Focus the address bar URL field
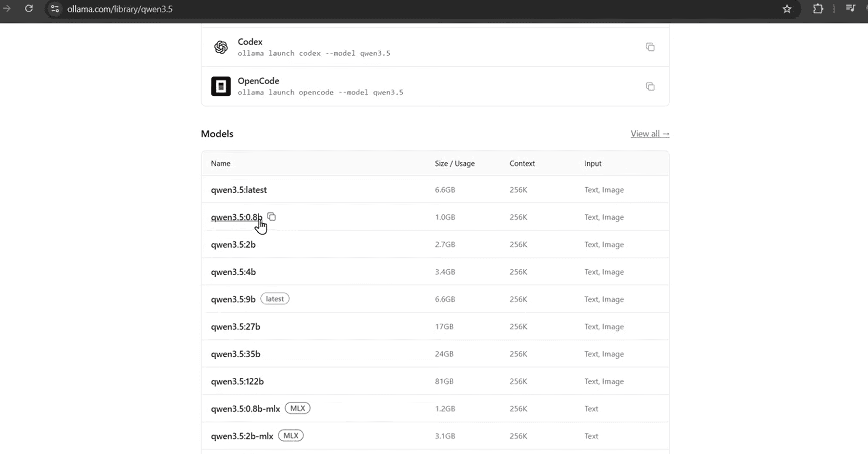 120,9
